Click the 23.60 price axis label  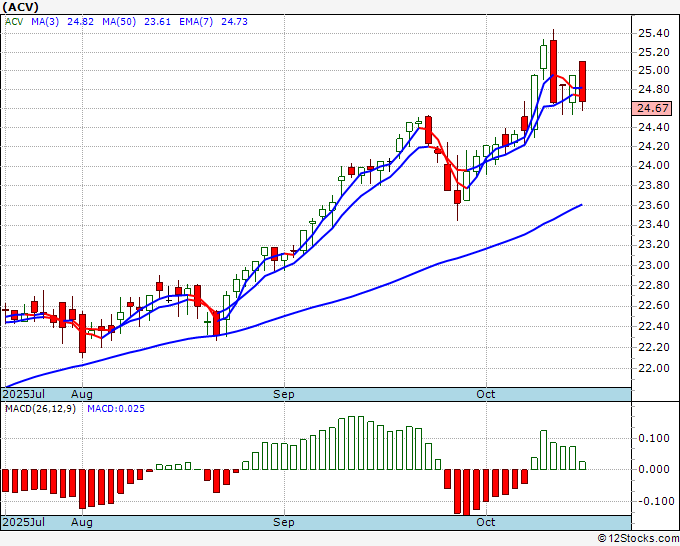[654, 205]
